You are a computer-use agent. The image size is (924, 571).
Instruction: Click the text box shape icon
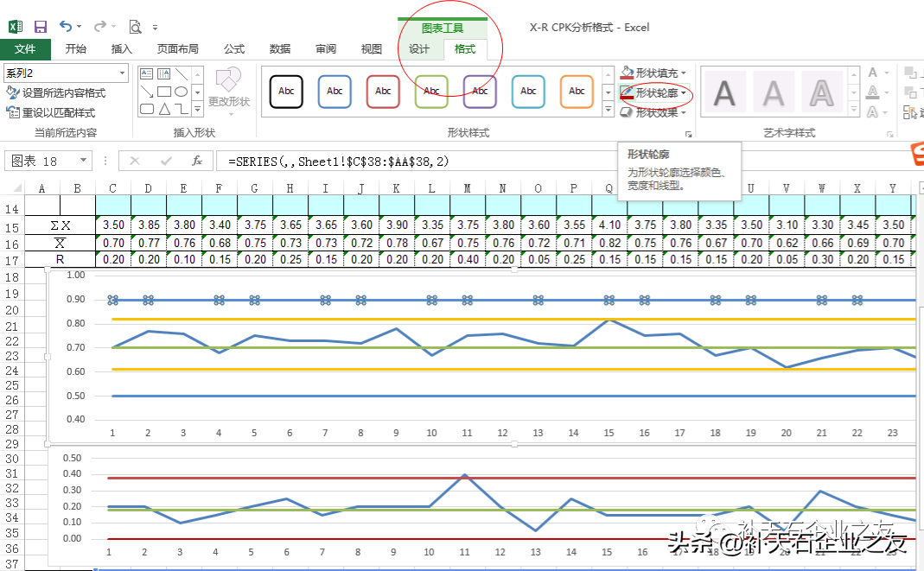(x=147, y=73)
